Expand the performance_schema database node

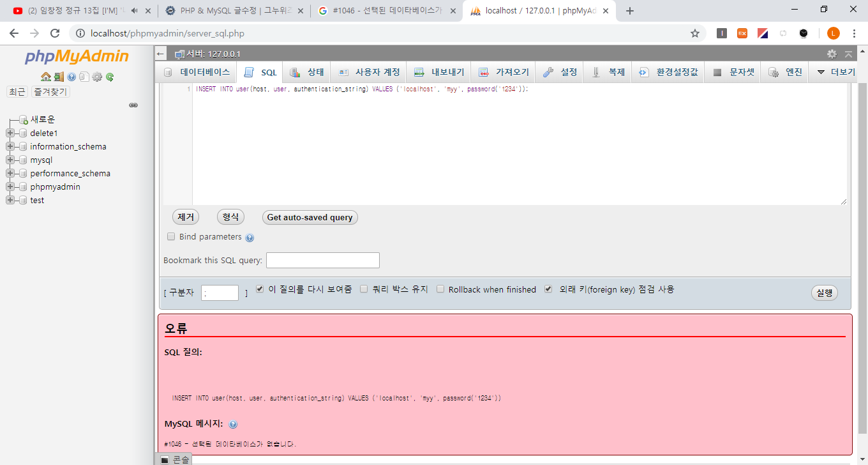pyautogui.click(x=10, y=173)
